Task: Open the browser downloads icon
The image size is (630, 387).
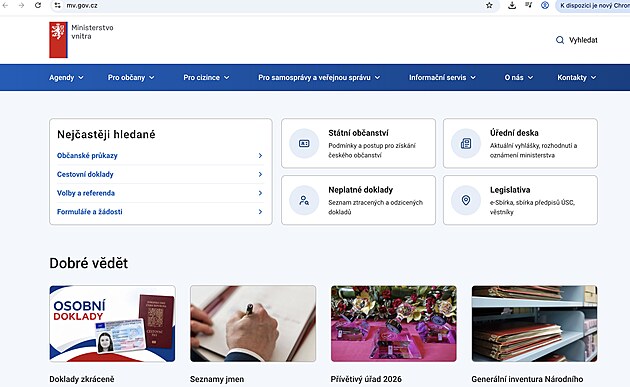Action: pos(512,5)
